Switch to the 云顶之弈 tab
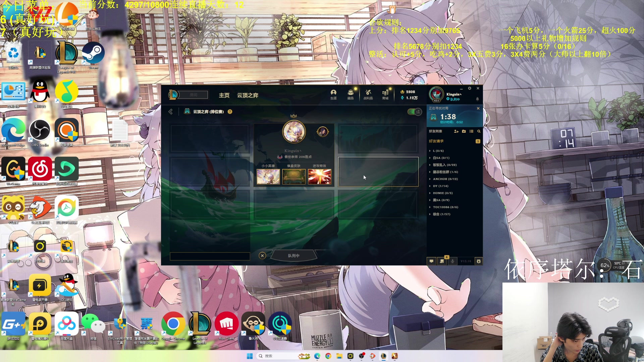The image size is (644, 362). [x=248, y=95]
